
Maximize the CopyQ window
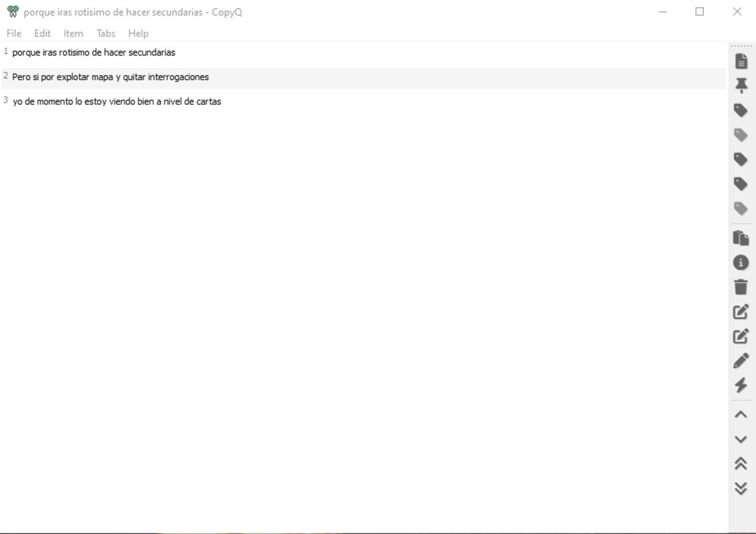pyautogui.click(x=699, y=11)
